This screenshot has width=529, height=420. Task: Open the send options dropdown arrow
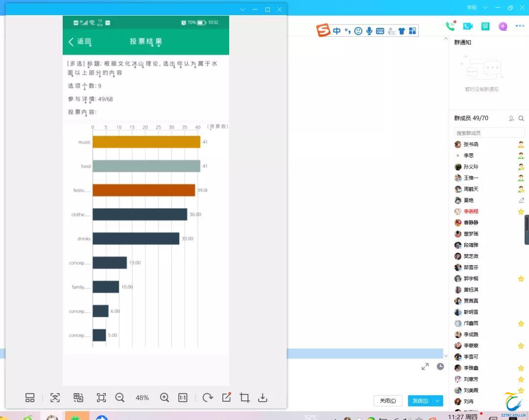(x=438, y=401)
